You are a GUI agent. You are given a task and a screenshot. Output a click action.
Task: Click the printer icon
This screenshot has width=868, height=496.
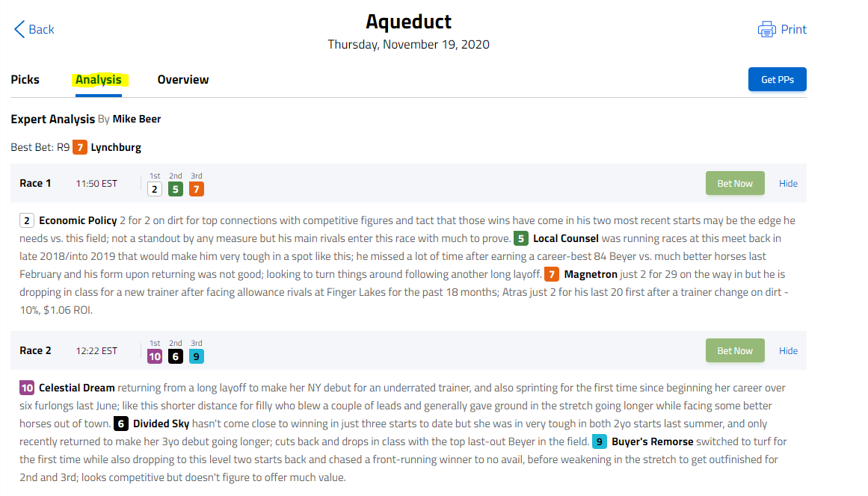[767, 29]
